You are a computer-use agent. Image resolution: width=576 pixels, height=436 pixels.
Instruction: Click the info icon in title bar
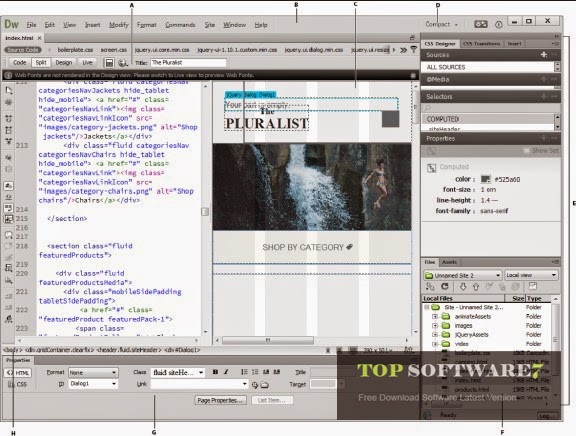(x=498, y=25)
